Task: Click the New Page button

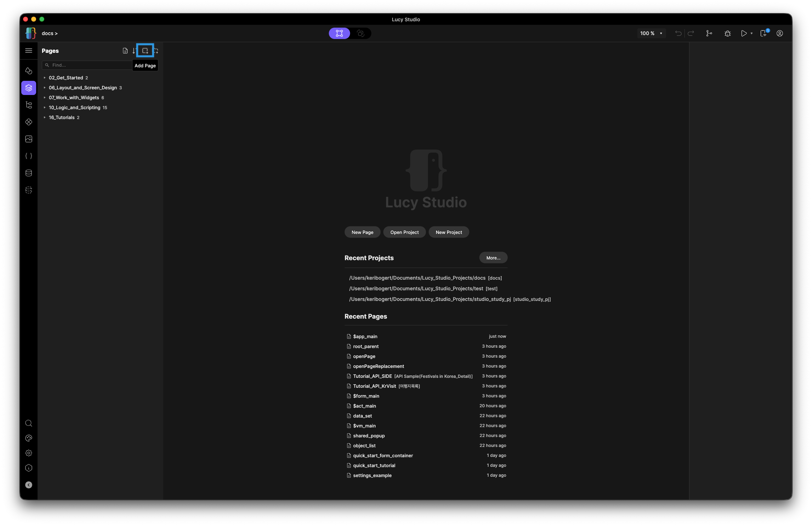Action: point(362,232)
